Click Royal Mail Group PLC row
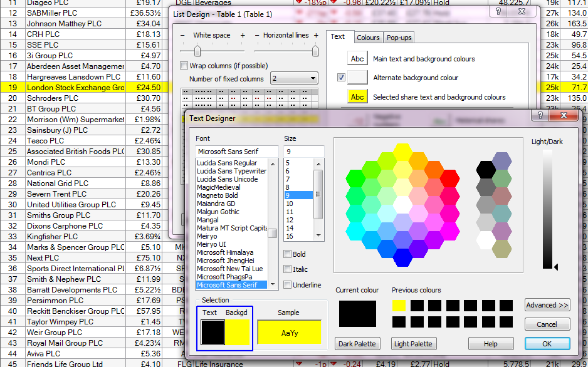 [x=92, y=343]
